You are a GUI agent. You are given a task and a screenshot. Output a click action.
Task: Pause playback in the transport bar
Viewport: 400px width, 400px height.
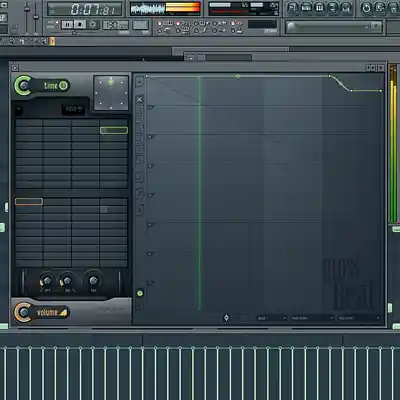click(67, 24)
